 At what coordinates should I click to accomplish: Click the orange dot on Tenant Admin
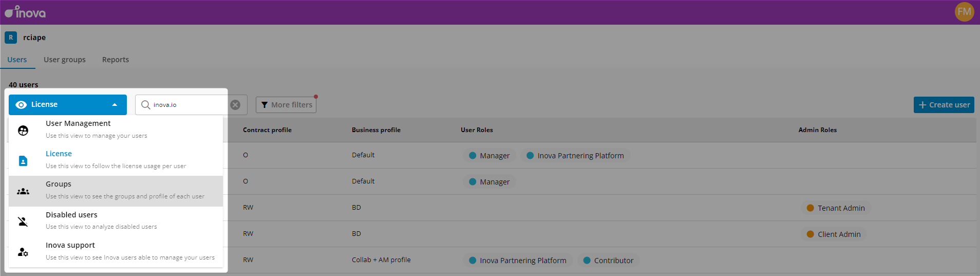click(x=811, y=208)
